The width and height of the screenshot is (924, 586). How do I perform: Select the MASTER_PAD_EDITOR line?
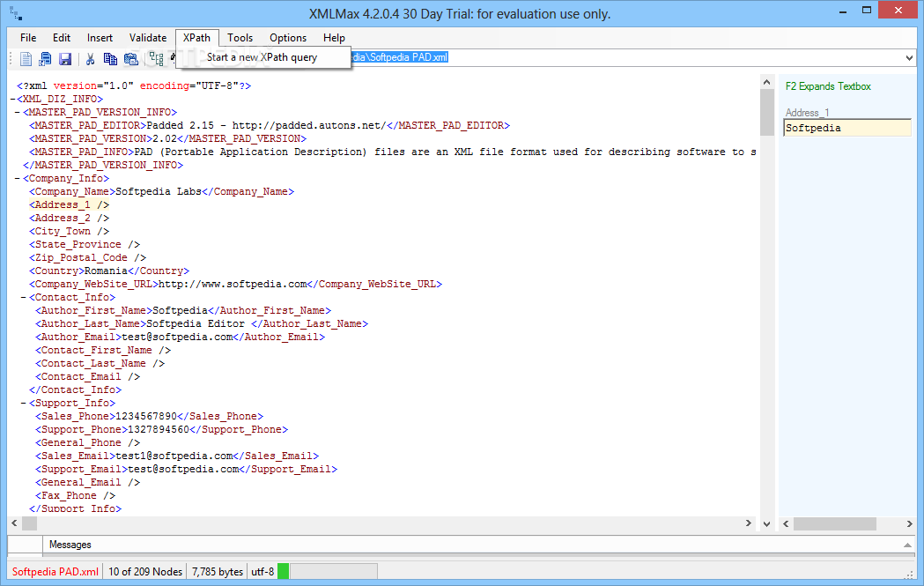click(x=270, y=125)
